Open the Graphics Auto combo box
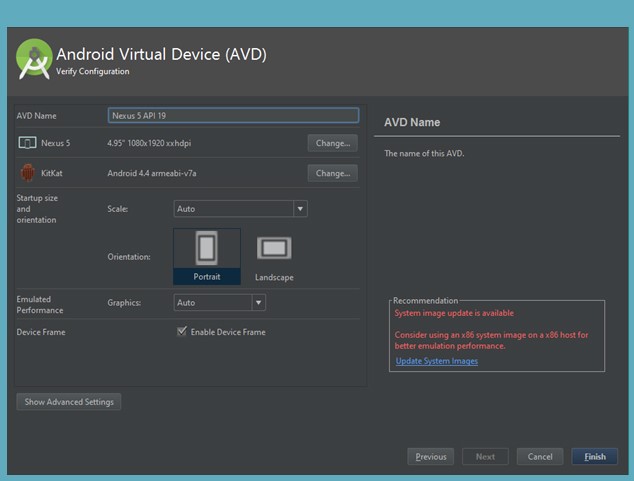This screenshot has width=634, height=481. pos(220,303)
